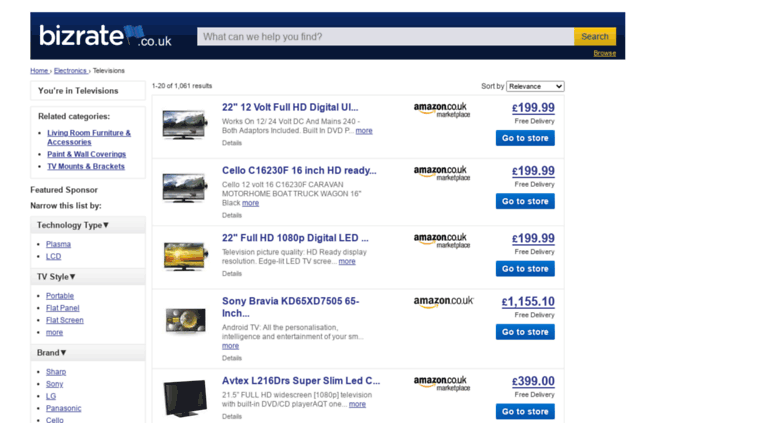Image resolution: width=777 pixels, height=423 pixels.
Task: Expand more link in Sony Bravia description
Action: [x=230, y=346]
